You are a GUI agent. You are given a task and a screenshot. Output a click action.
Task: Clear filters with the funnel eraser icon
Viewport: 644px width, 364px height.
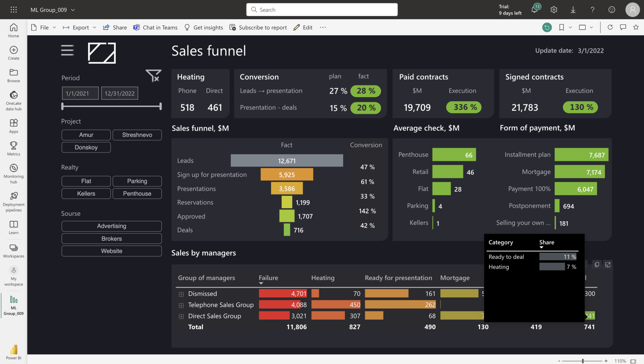pos(153,76)
